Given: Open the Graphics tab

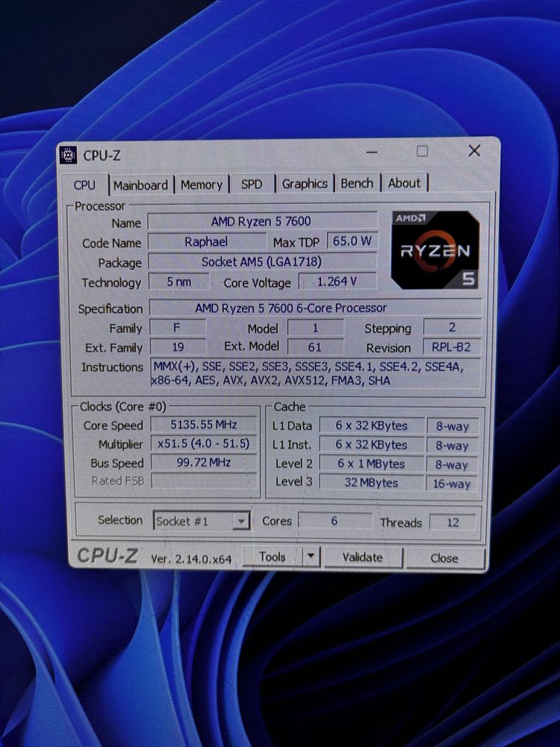Looking at the screenshot, I should coord(305,184).
